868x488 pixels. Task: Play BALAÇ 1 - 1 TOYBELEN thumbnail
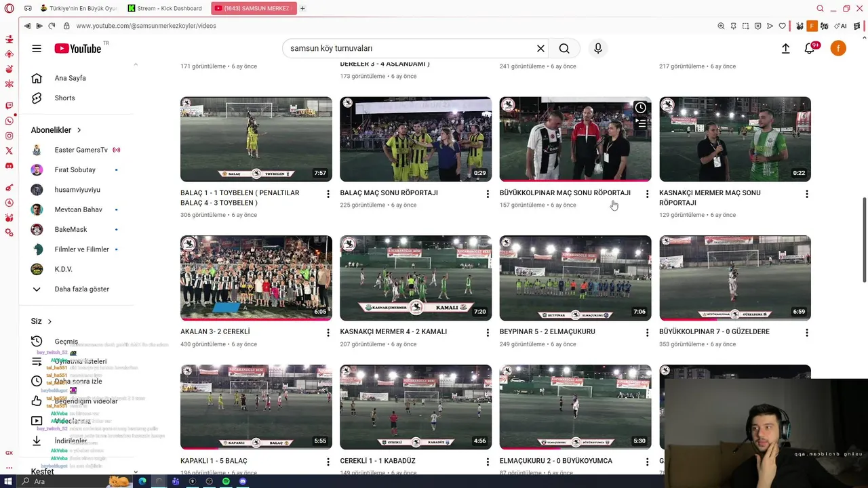click(x=256, y=139)
